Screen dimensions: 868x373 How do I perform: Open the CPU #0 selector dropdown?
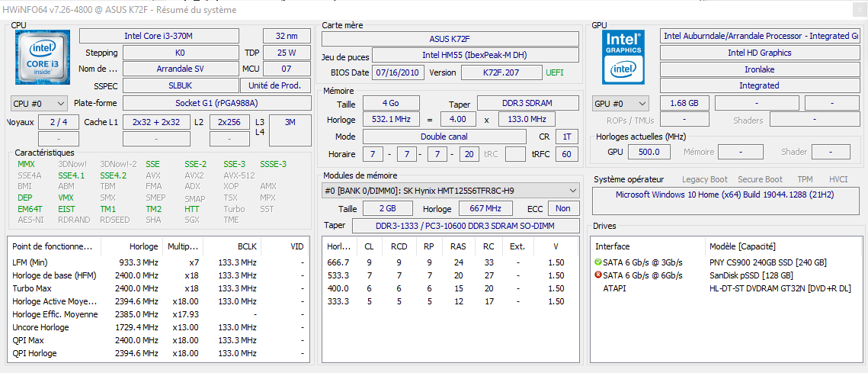[39, 103]
